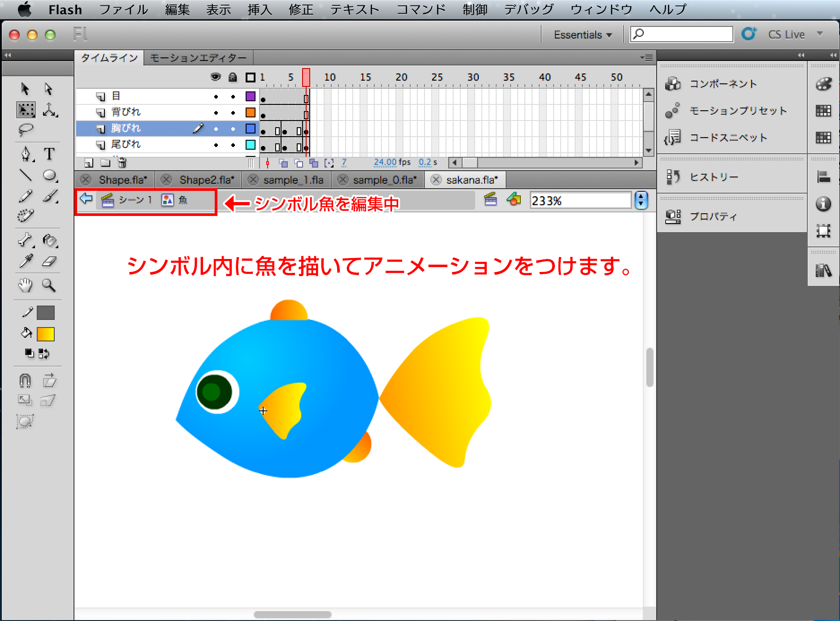Open the プロパティ panel
Image resolution: width=840 pixels, height=621 pixels.
pyautogui.click(x=713, y=216)
